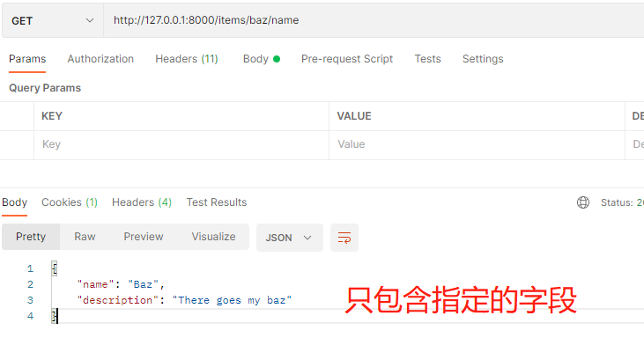Click the "There goes my baz" value
Image resolution: width=644 pixels, height=345 pixels.
[x=232, y=300]
